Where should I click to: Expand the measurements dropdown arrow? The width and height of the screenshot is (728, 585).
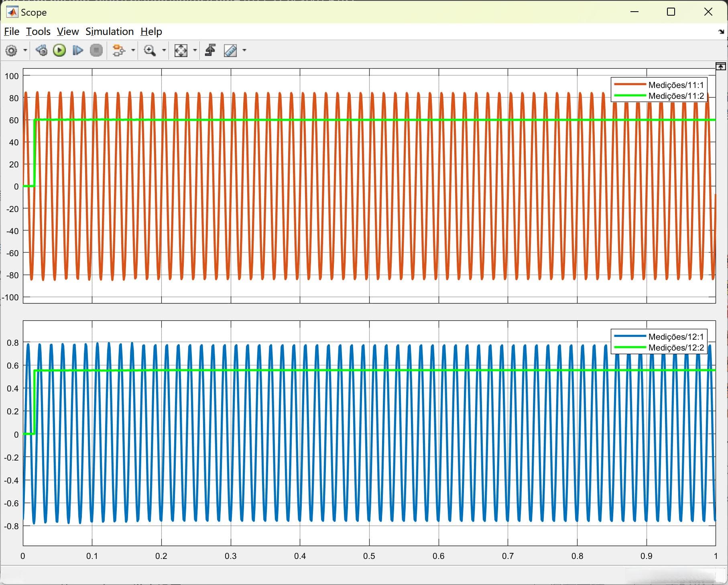pyautogui.click(x=244, y=51)
